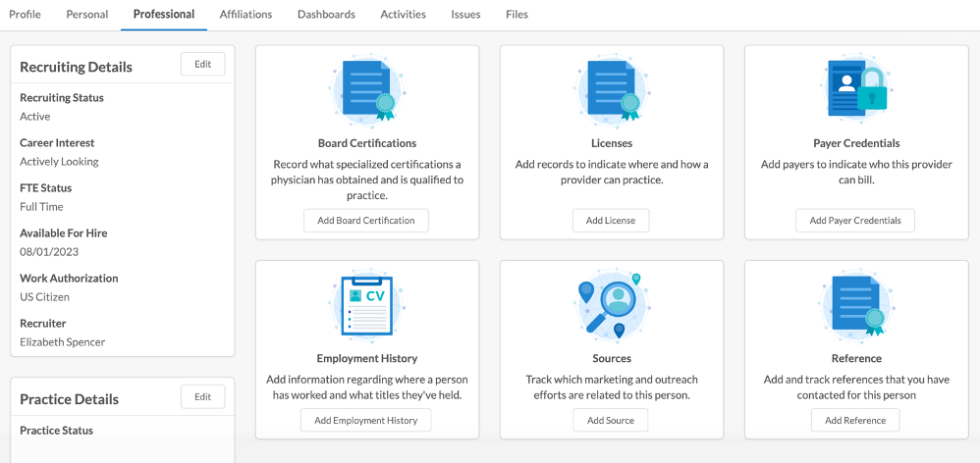Click the Board Certifications certificate icon
The height and width of the screenshot is (463, 980).
click(x=367, y=91)
